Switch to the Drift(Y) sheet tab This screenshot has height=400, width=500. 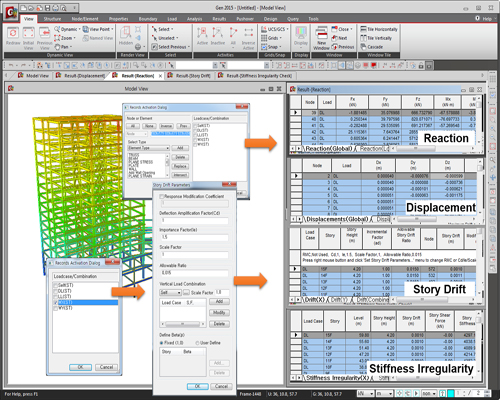point(339,300)
